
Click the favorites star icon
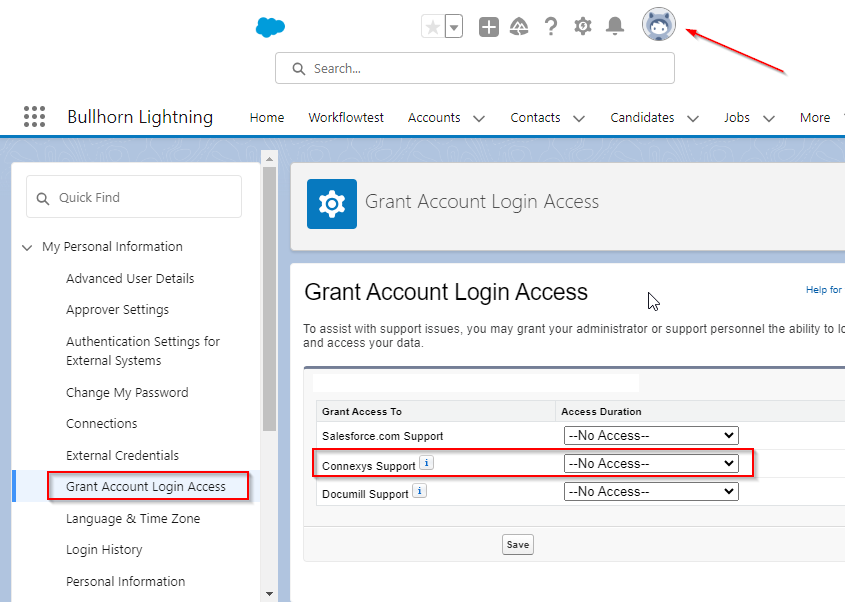pyautogui.click(x=433, y=27)
